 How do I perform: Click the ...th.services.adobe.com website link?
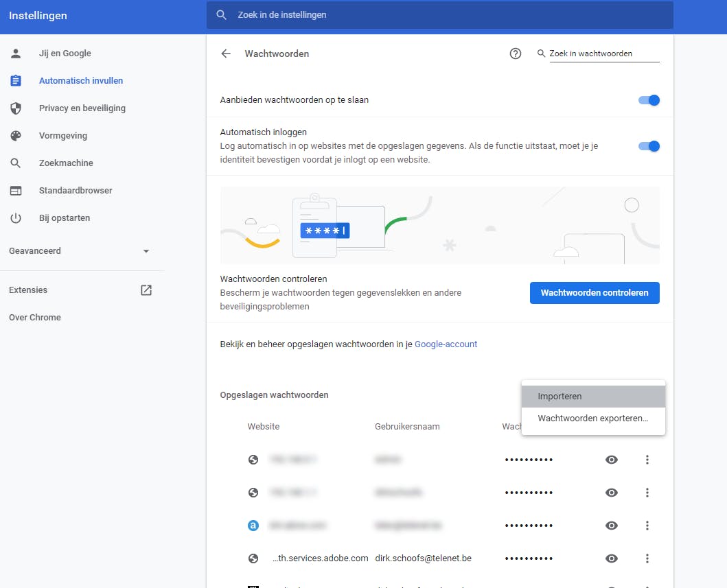coord(321,558)
